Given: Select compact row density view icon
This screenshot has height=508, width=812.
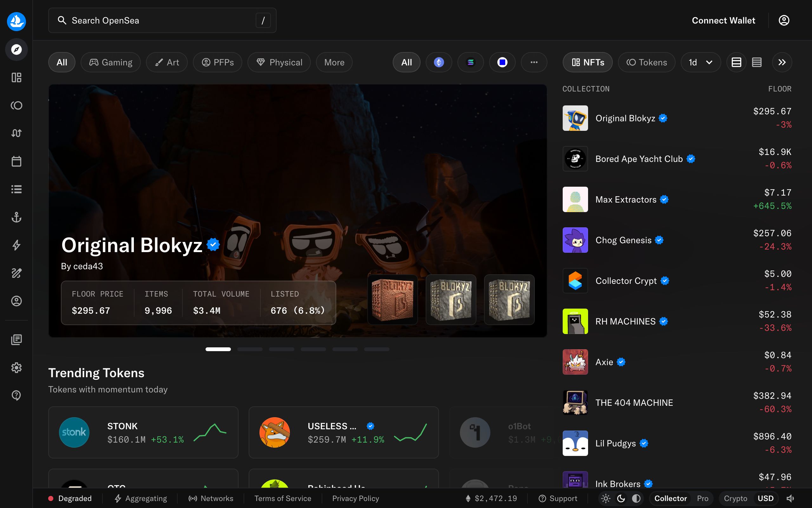Looking at the screenshot, I should click(756, 62).
